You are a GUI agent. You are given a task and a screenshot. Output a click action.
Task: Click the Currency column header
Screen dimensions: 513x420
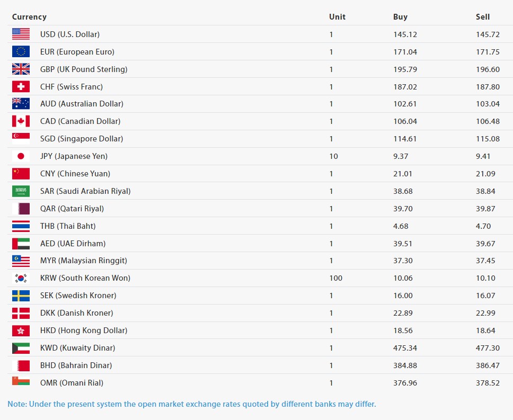point(29,17)
